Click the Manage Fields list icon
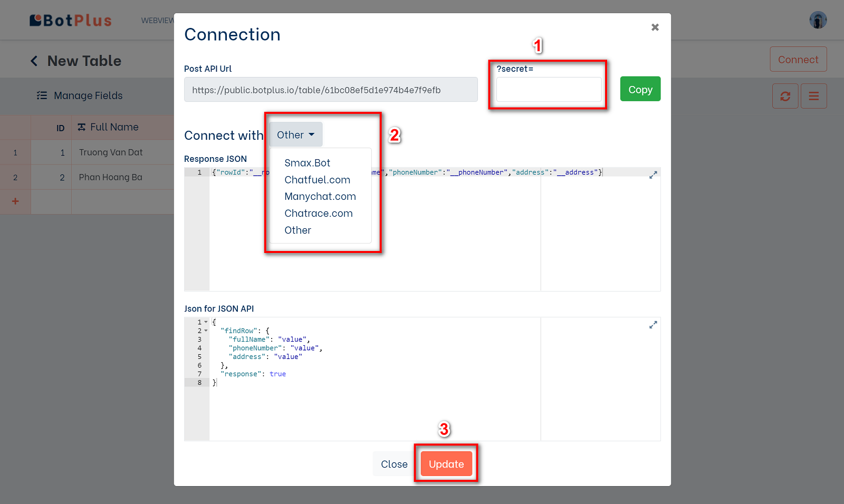844x504 pixels. [x=42, y=95]
